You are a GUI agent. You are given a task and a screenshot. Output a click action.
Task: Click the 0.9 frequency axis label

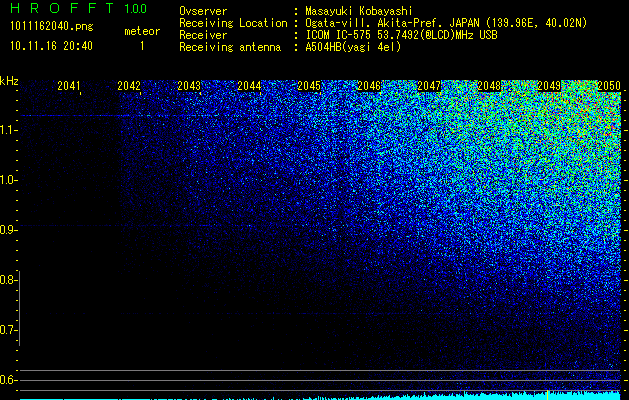pos(7,230)
